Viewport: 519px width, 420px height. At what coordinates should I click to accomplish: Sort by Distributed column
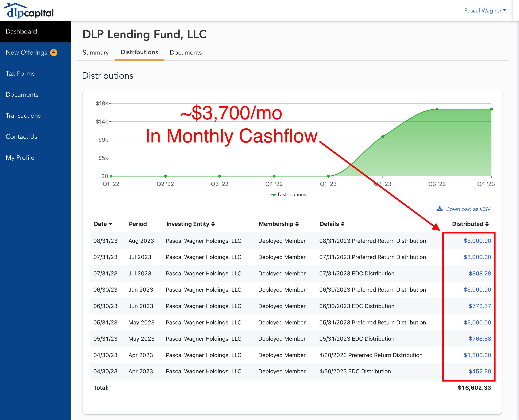coord(470,224)
